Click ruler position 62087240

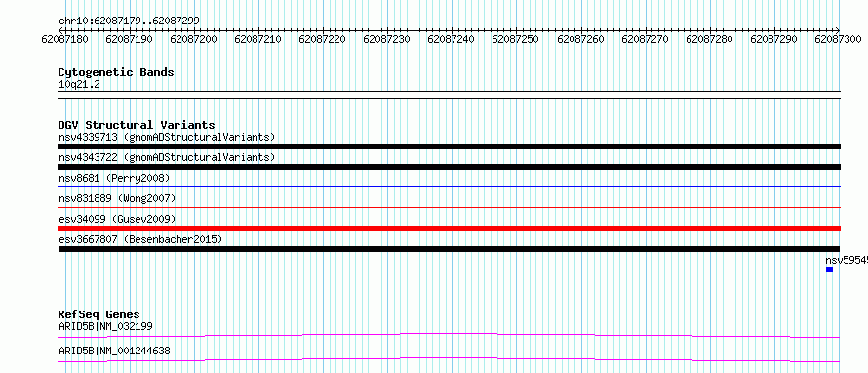452,39
